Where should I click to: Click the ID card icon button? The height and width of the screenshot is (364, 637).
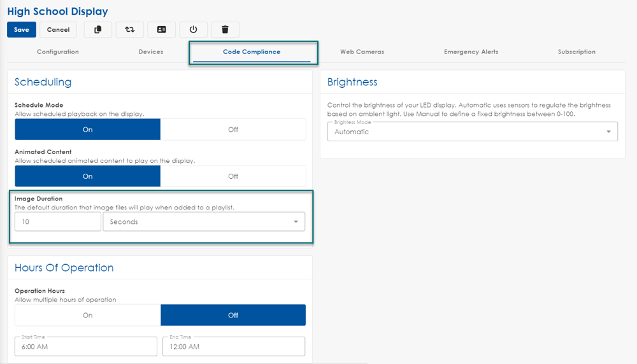(x=161, y=29)
